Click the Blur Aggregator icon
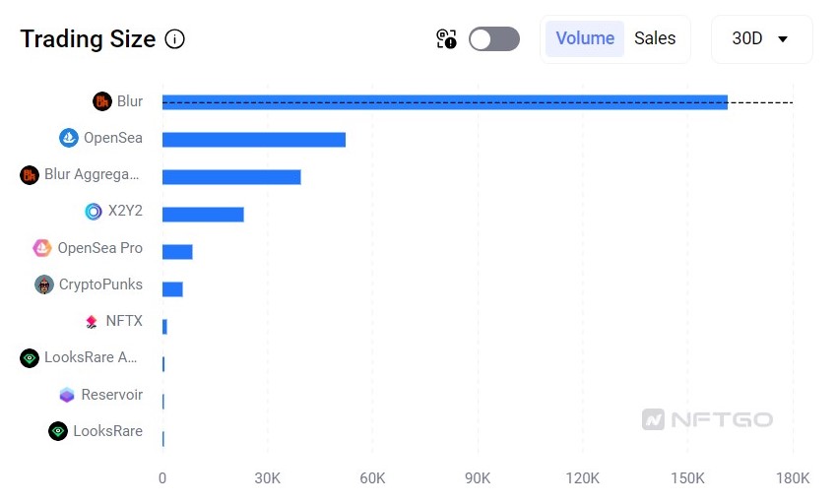Screen dimensions: 837x504 pyautogui.click(x=30, y=175)
